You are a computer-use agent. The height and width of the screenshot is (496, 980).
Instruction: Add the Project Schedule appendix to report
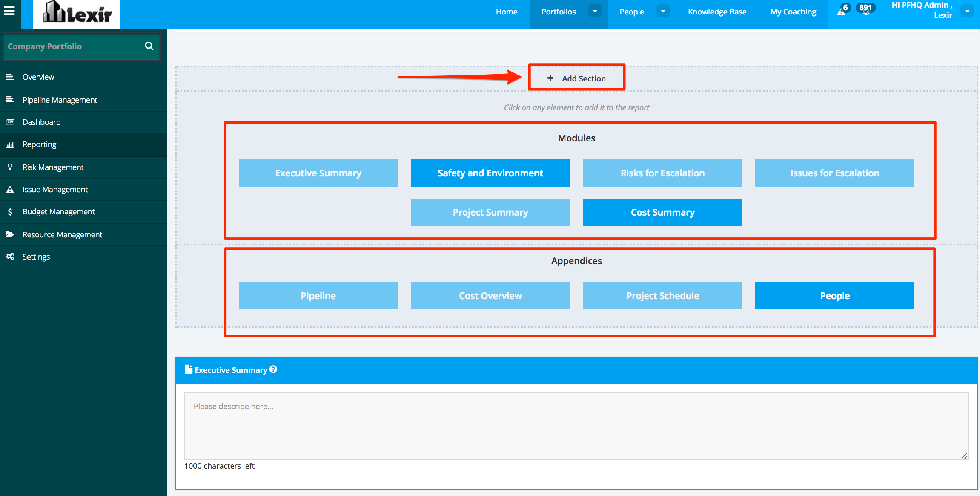point(662,296)
